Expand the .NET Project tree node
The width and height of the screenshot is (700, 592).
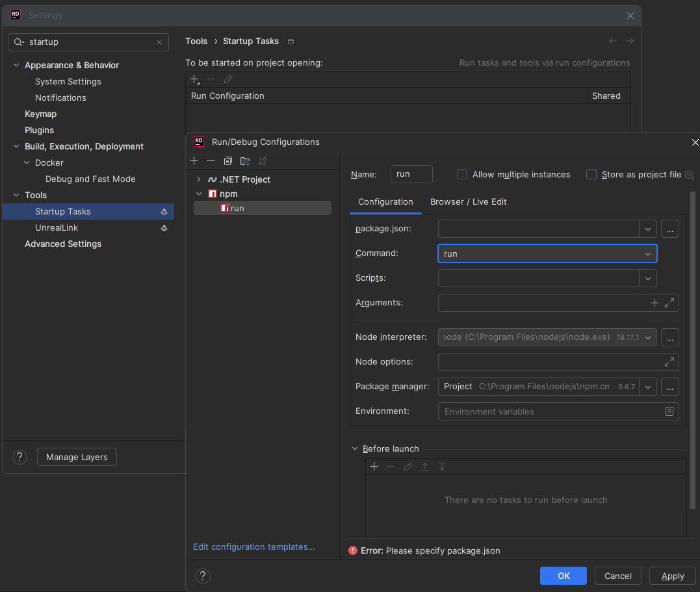198,179
